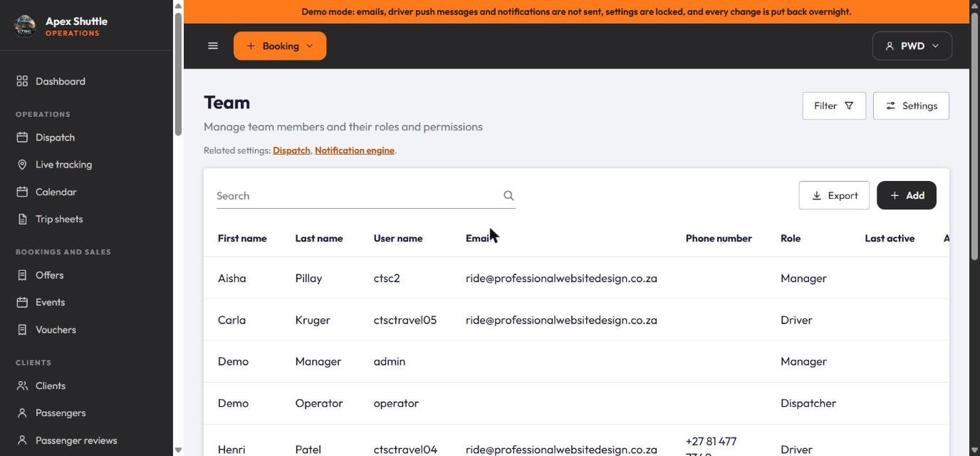The width and height of the screenshot is (980, 456).
Task: Click the Live tracking pin icon
Action: pyautogui.click(x=22, y=165)
